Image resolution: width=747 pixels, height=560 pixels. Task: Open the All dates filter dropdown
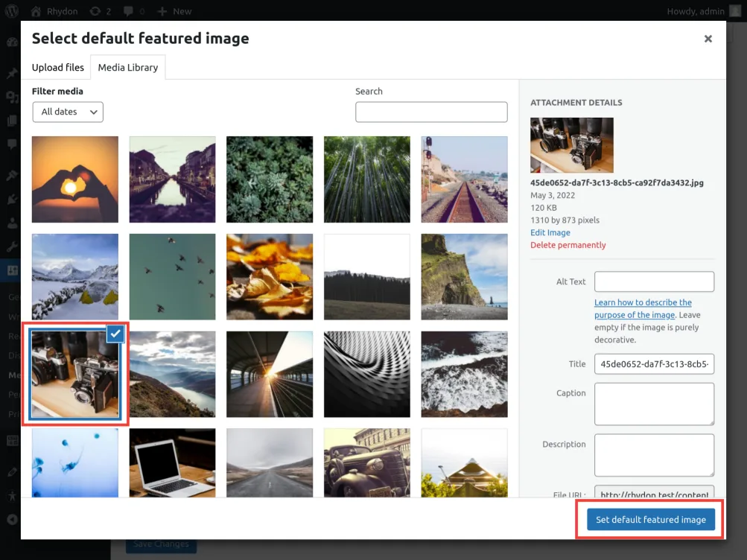68,112
